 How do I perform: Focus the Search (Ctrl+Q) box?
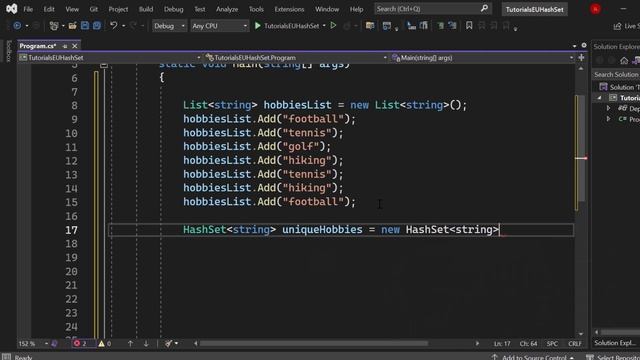click(x=433, y=9)
